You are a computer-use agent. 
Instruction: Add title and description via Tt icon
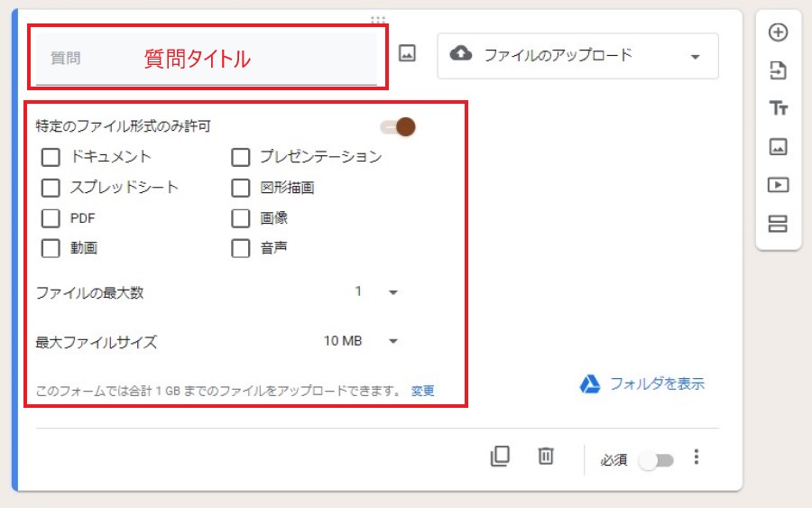tap(778, 108)
